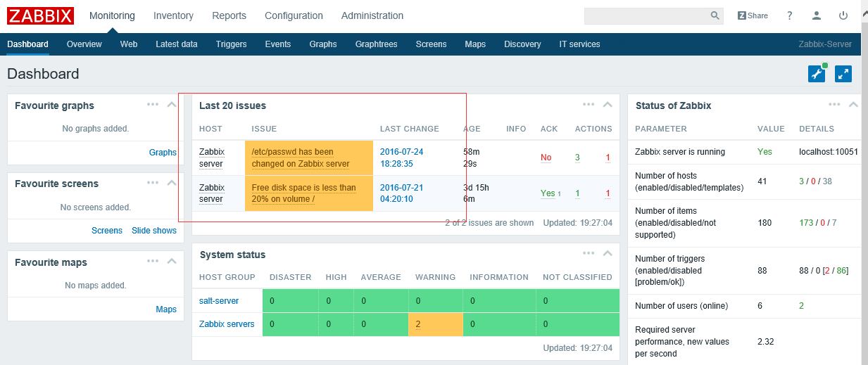Click the sign out power icon
The width and height of the screenshot is (868, 365).
(x=843, y=15)
